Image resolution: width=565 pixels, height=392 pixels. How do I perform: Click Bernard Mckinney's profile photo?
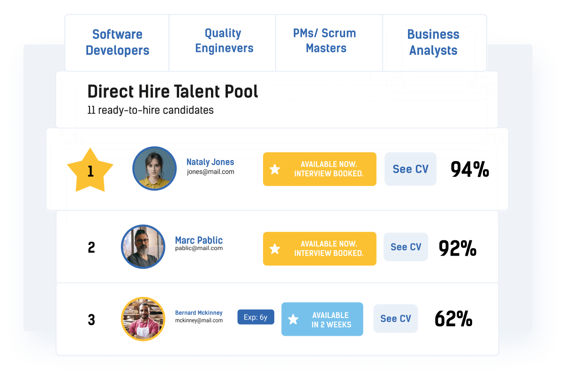(x=143, y=318)
